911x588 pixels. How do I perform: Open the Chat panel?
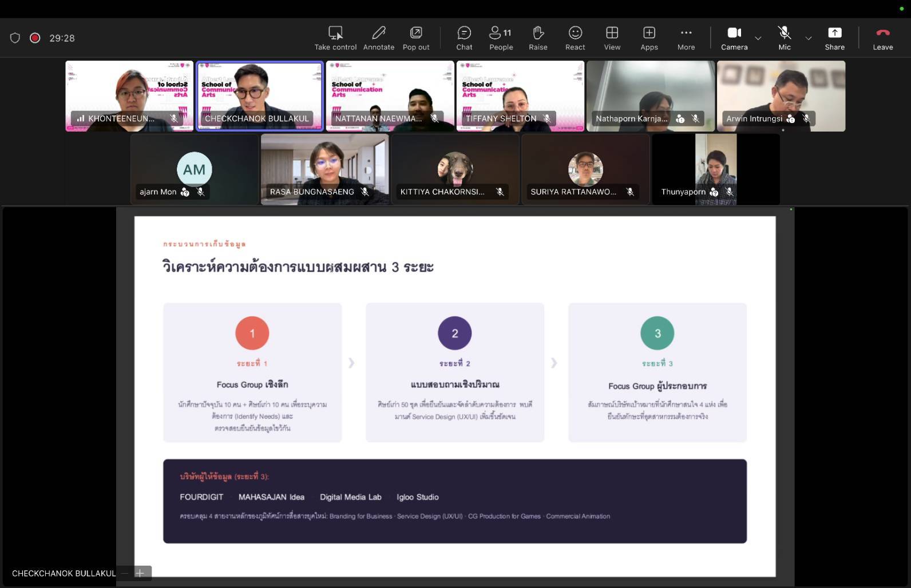[464, 38]
